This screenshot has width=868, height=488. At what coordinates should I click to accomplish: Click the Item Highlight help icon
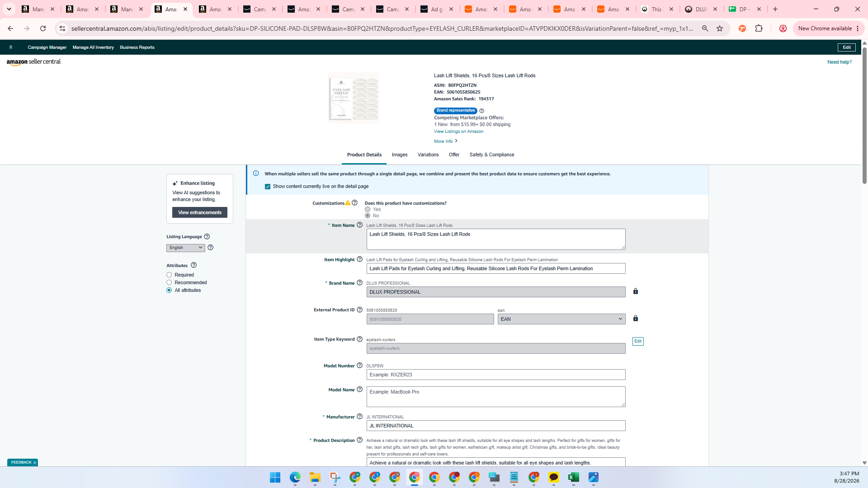pos(360,259)
